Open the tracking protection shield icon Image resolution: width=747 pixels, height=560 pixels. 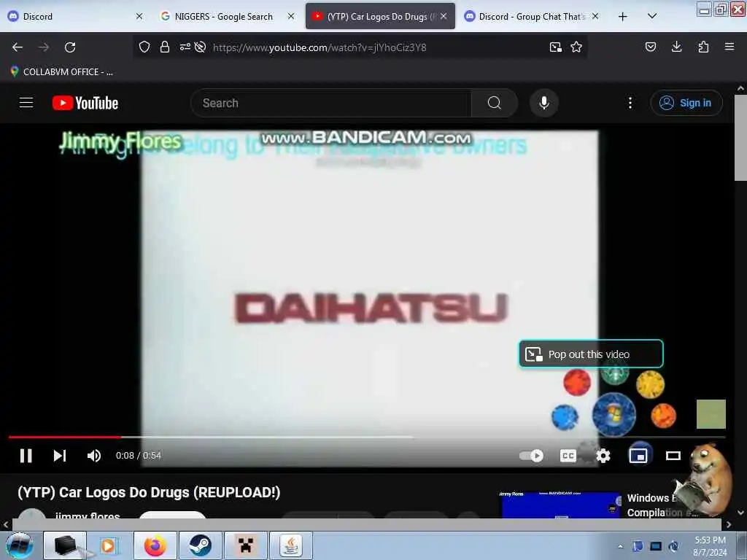point(144,47)
